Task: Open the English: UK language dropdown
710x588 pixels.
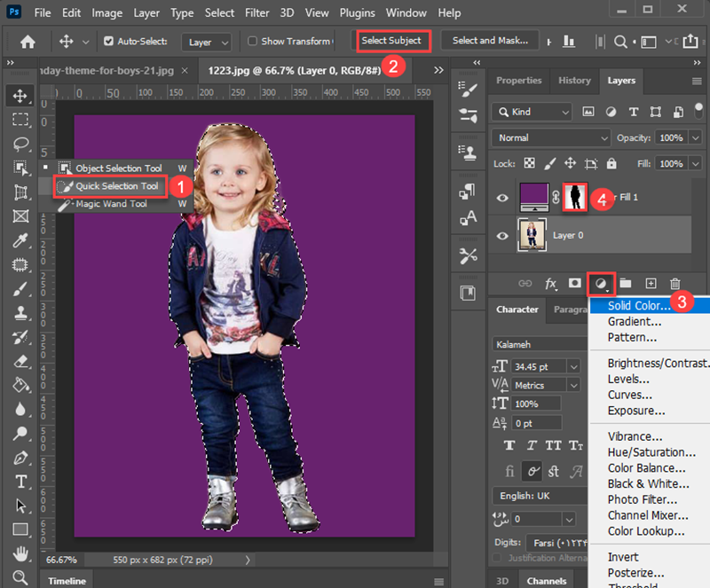Action: coord(540,496)
